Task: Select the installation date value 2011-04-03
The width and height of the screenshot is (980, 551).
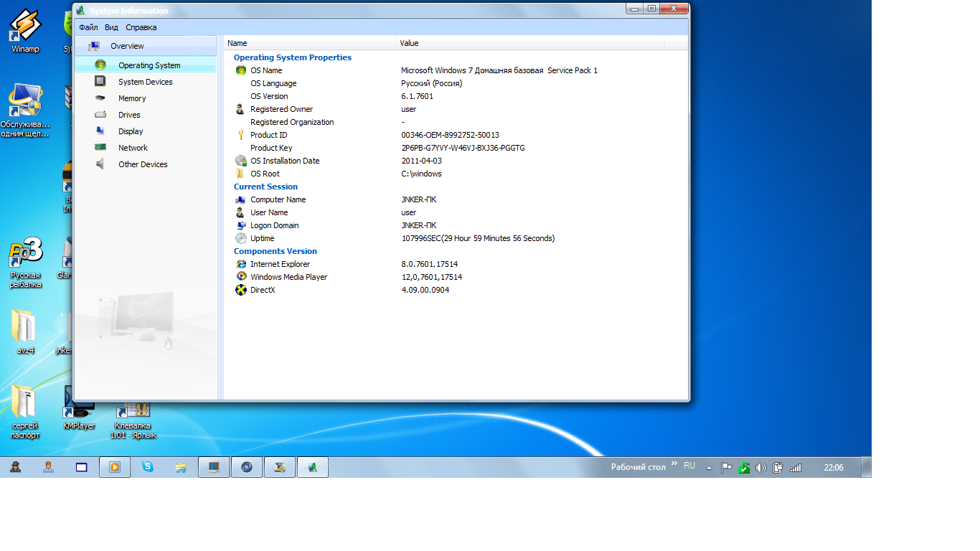Action: [421, 161]
